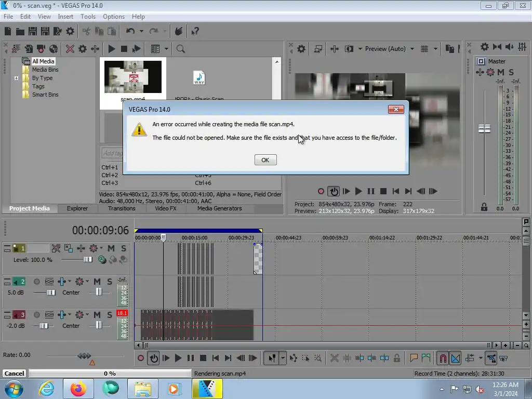Open the Project Media views dropdown arrow

tap(166, 49)
